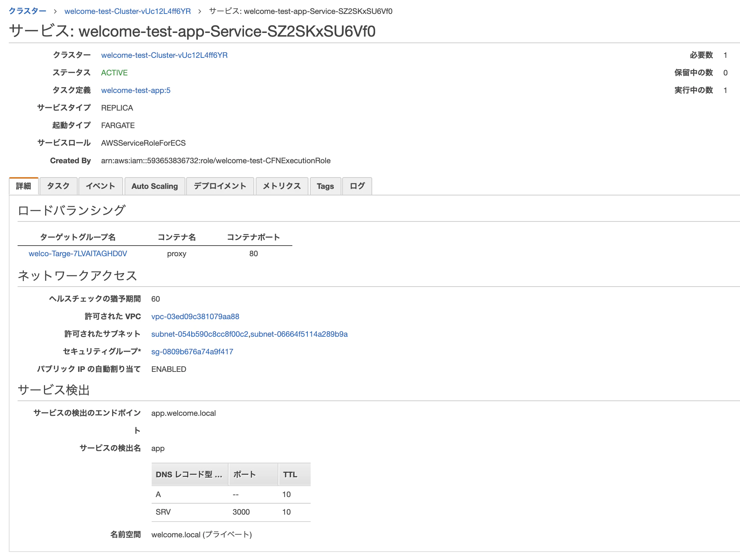Open welcome-test-Cluster-vUc12L4ff6YR breadcrumb link
Viewport: 740px width, 560px height.
127,11
